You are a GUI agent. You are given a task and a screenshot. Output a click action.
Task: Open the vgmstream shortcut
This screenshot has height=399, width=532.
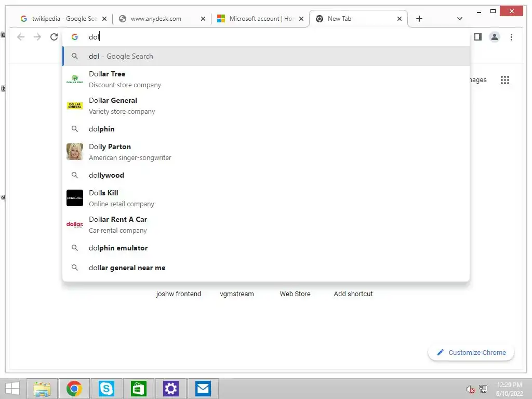click(237, 294)
